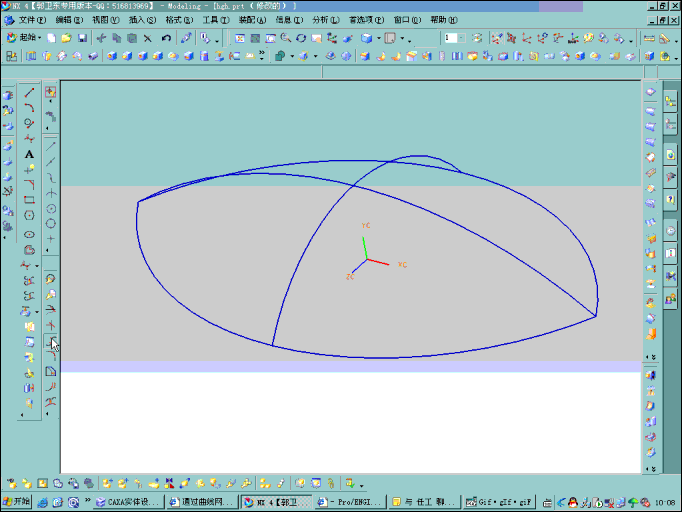Viewport: 682px width, 512px height.
Task: Select the Ellipse curve tool
Action: [29, 234]
